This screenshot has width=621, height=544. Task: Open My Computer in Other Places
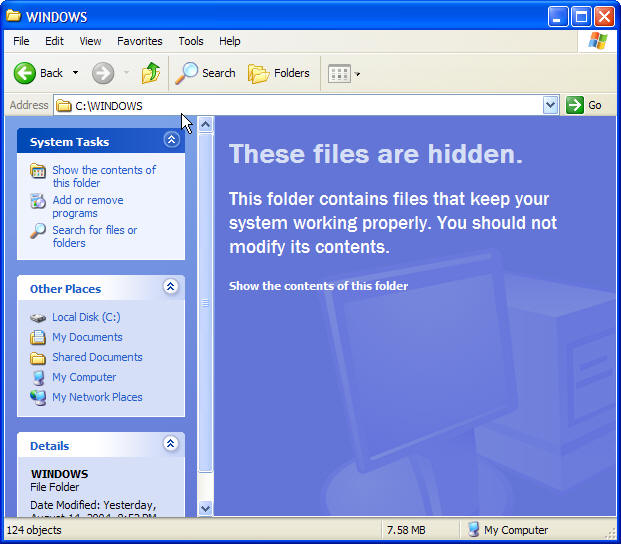pos(84,377)
